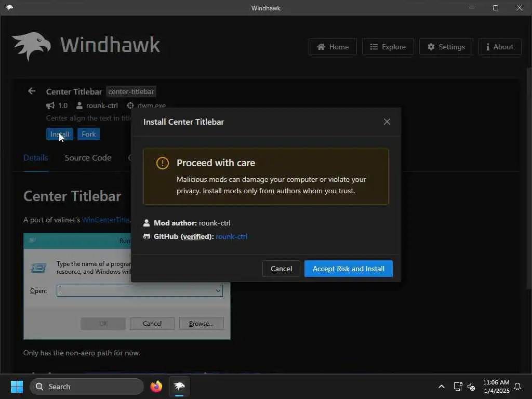
Task: Click the version megaphone icon
Action: 50,105
